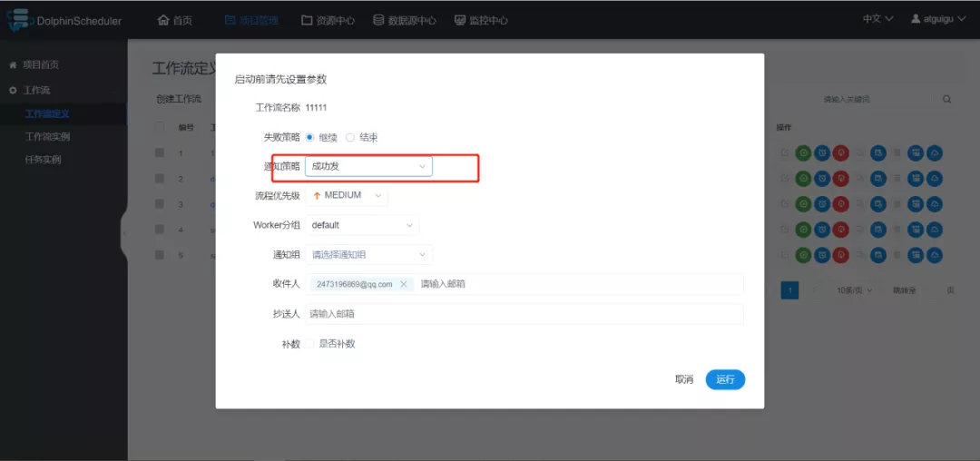Open 工作流实例 in the sidebar
980x461 pixels.
[47, 137]
